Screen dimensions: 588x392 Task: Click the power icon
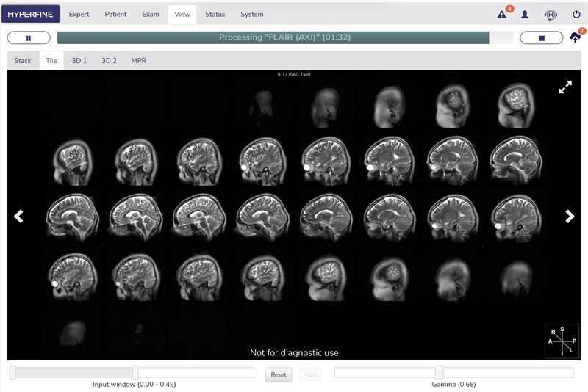click(576, 15)
